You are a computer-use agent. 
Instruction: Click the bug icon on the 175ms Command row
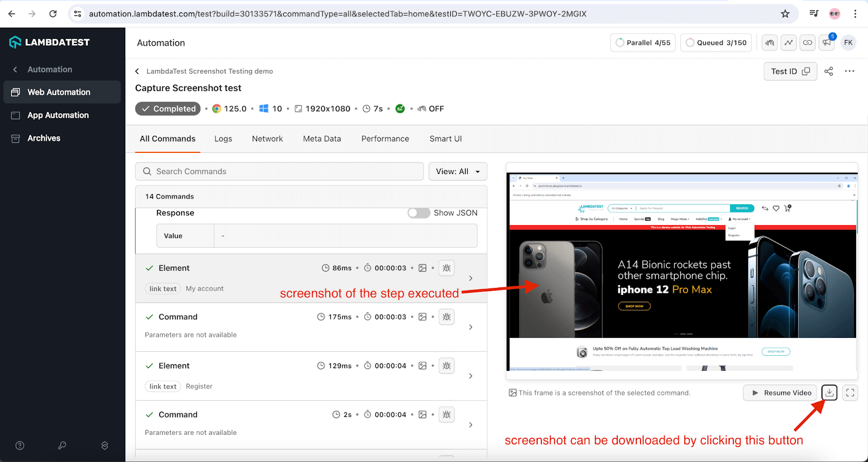[446, 317]
